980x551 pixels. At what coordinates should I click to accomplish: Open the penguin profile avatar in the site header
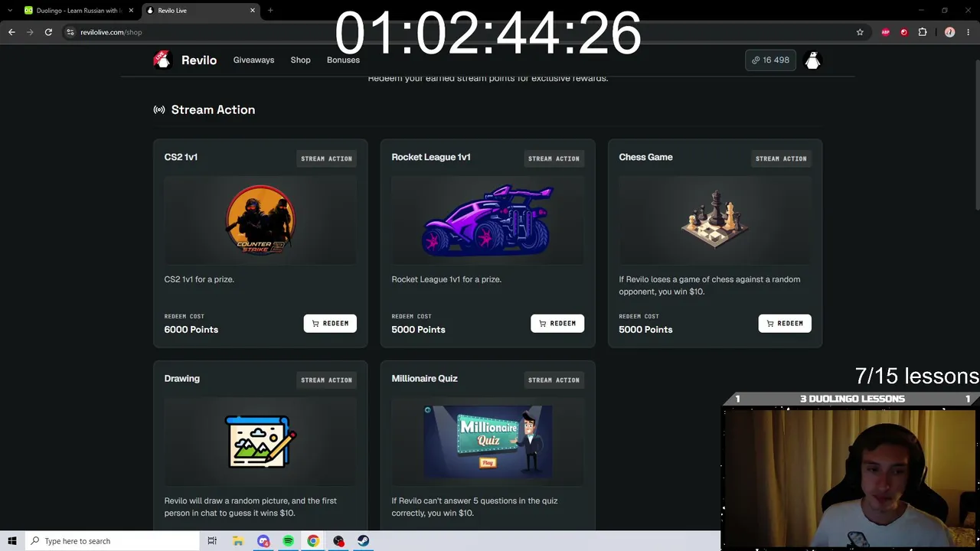tap(812, 60)
